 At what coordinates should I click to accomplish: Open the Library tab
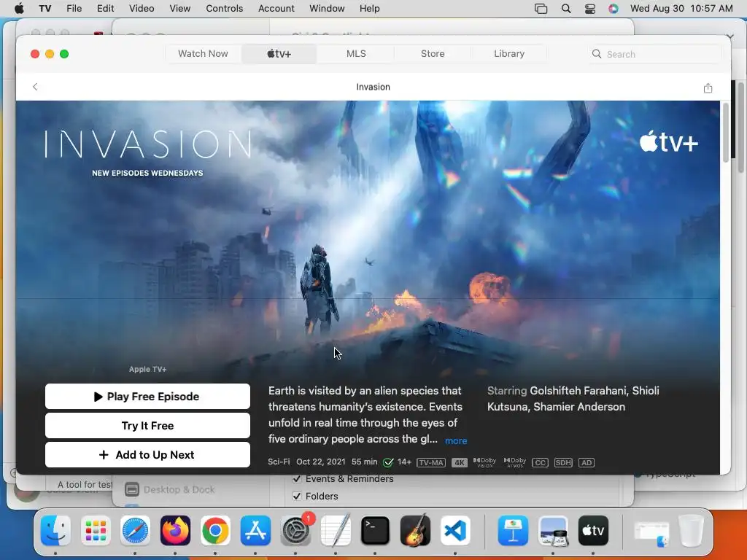tap(508, 54)
